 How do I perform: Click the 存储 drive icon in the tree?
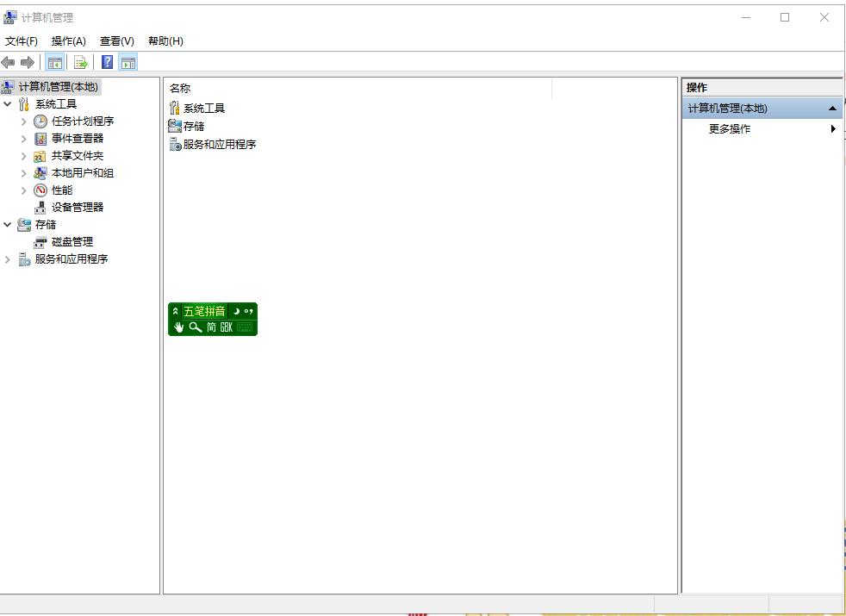pyautogui.click(x=24, y=225)
